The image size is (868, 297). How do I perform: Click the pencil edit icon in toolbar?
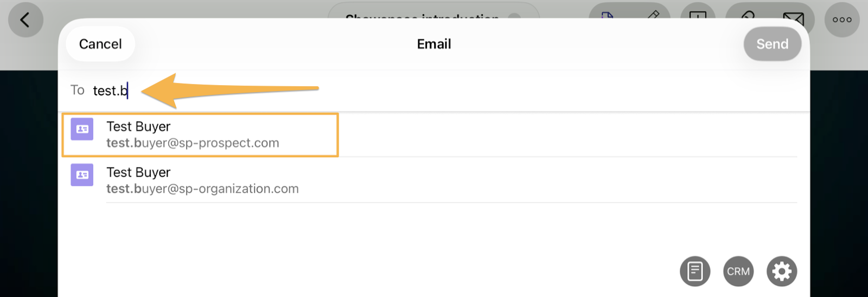coord(654,15)
